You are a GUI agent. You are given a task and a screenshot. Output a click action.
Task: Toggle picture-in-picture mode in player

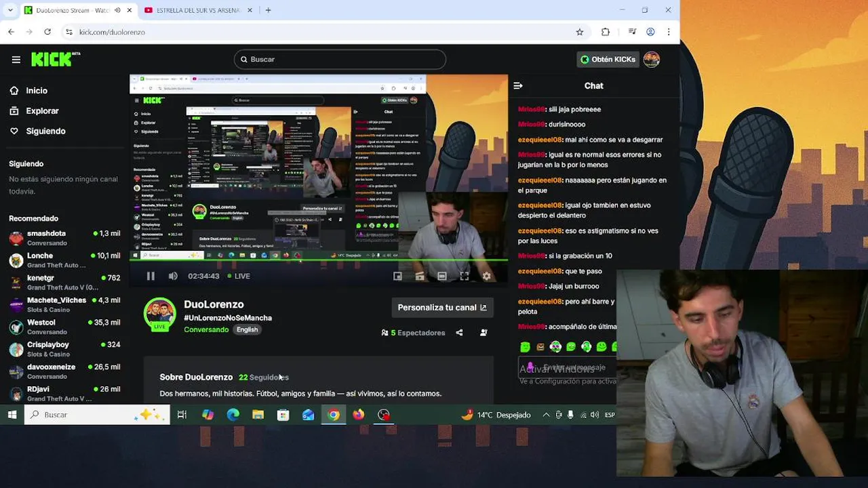tap(397, 276)
